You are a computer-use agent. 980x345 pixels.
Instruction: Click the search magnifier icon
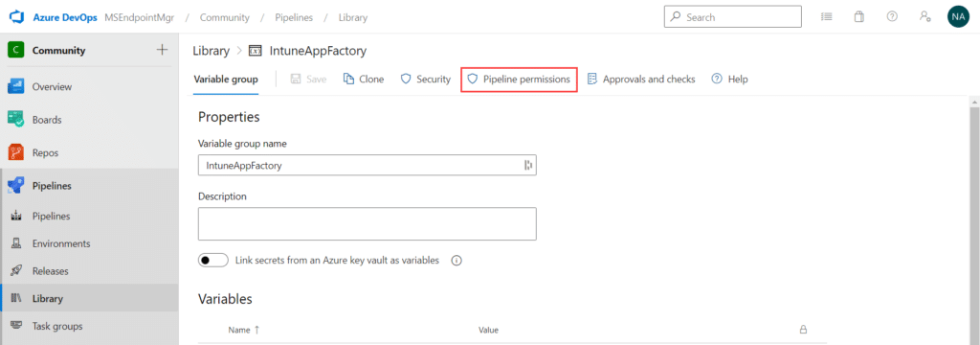click(675, 17)
